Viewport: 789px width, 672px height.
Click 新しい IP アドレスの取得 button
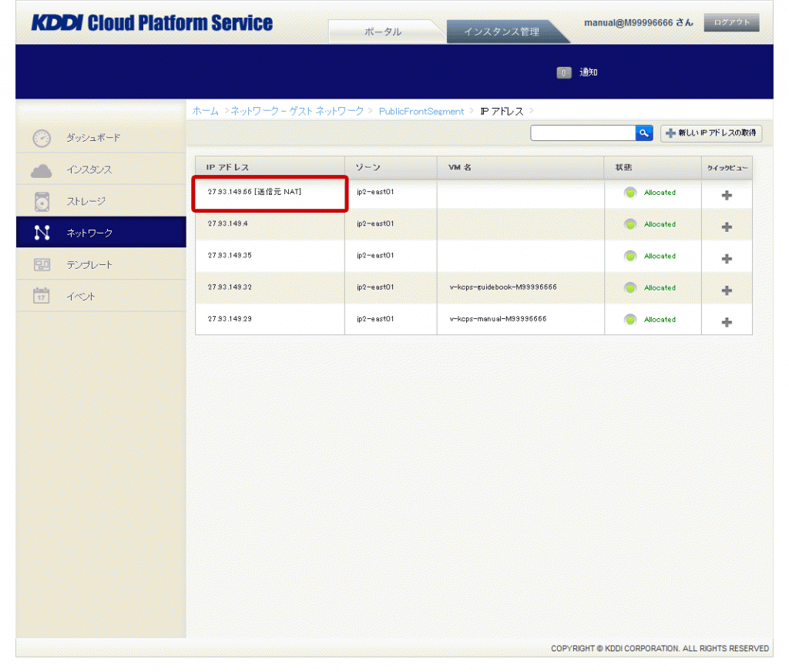tap(711, 133)
